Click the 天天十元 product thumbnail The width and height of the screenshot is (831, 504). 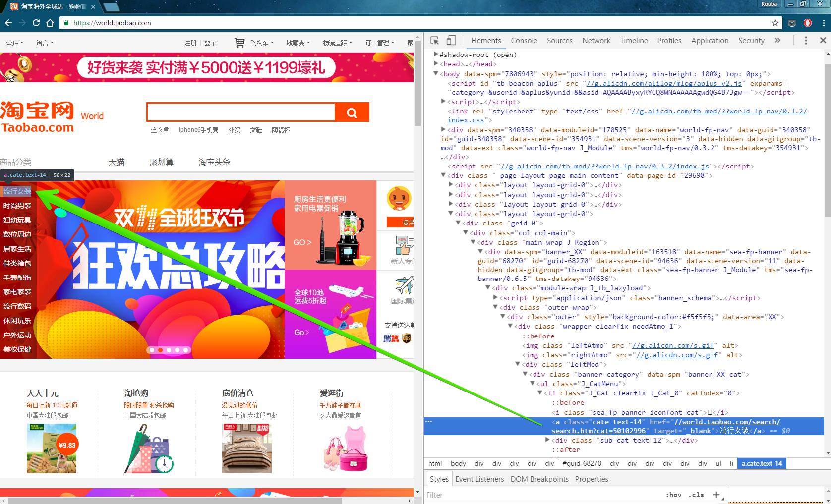tap(52, 448)
